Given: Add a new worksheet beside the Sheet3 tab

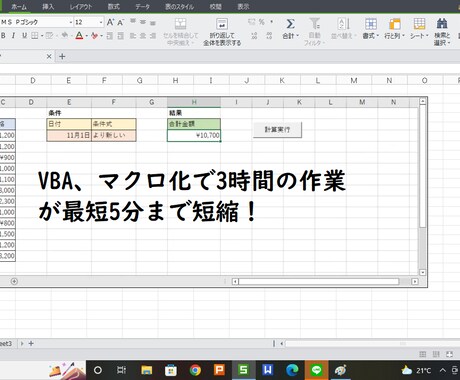Looking at the screenshot, I should [31, 343].
